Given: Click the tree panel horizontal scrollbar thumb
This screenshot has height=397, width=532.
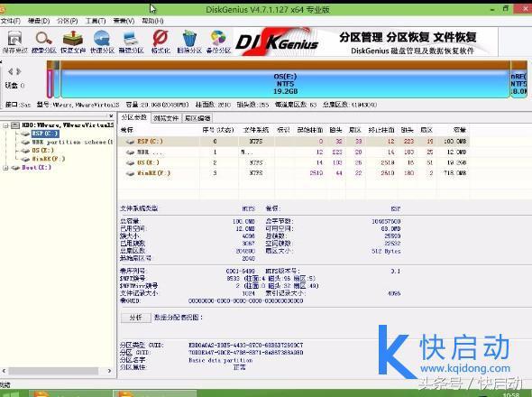Looking at the screenshot, I should point(53,371).
